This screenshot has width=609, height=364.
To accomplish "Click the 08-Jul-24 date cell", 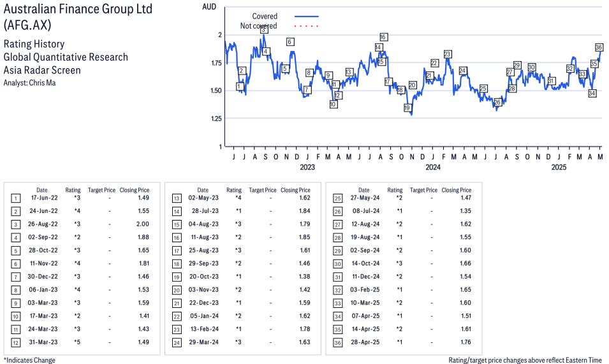I will 366,211.
